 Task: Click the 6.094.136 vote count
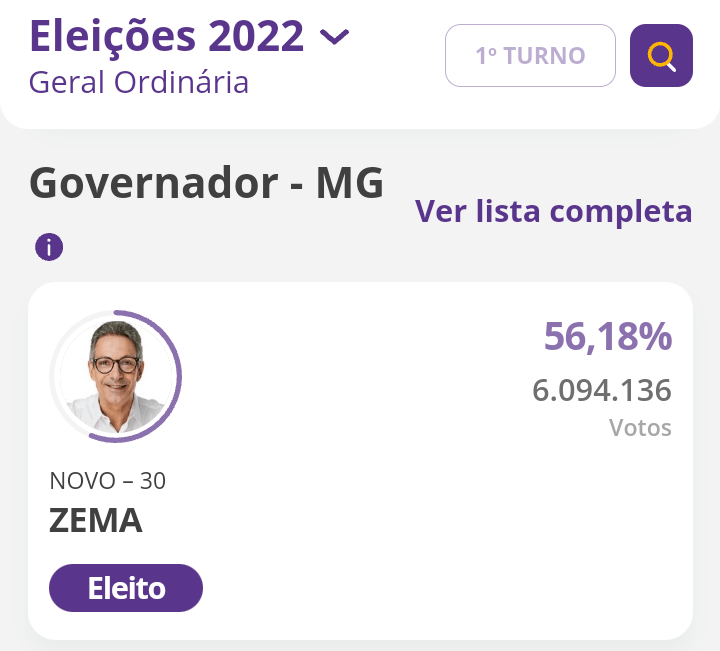(601, 390)
